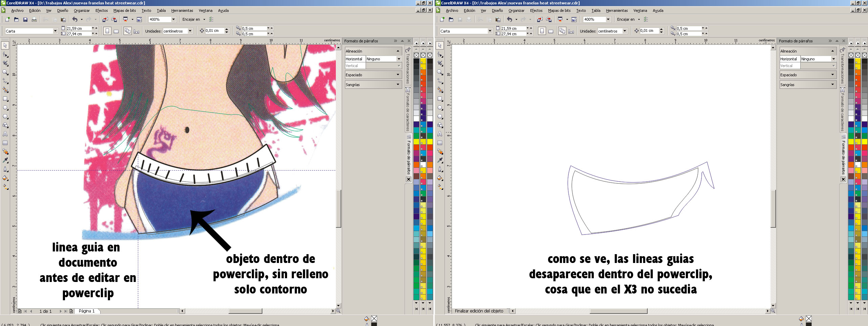Click Import icon in right window

pos(540,19)
